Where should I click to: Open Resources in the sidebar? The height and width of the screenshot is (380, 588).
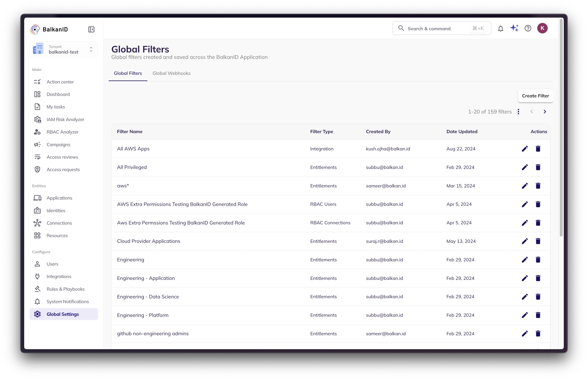click(64, 235)
